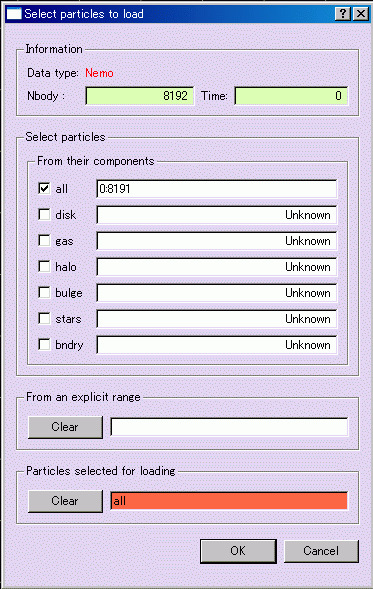Click the 'Data type:' label
The width and height of the screenshot is (373, 589).
[x=53, y=73]
